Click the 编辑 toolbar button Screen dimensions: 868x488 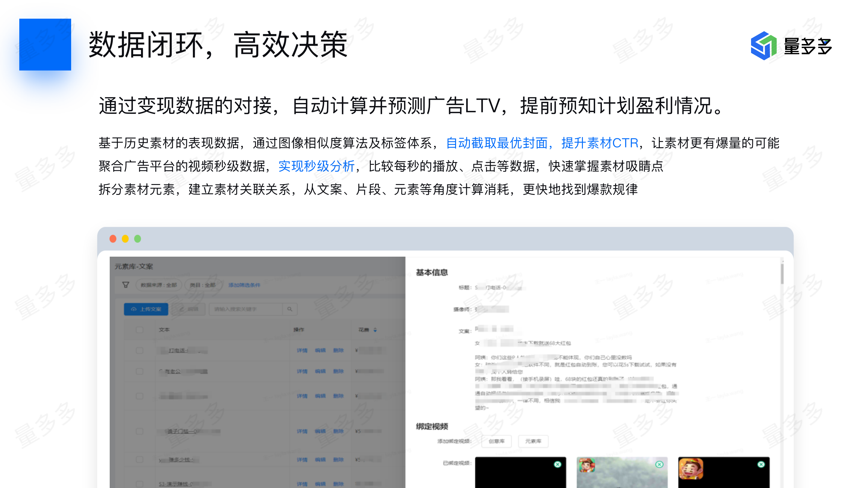click(x=189, y=309)
